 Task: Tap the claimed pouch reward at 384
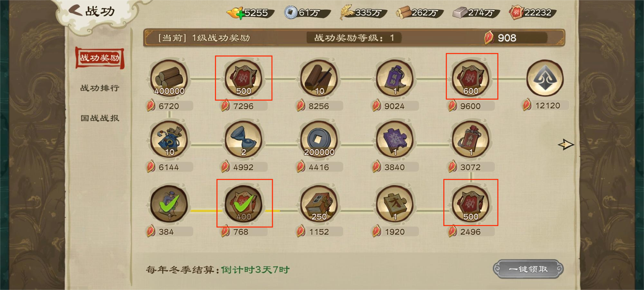point(169,204)
